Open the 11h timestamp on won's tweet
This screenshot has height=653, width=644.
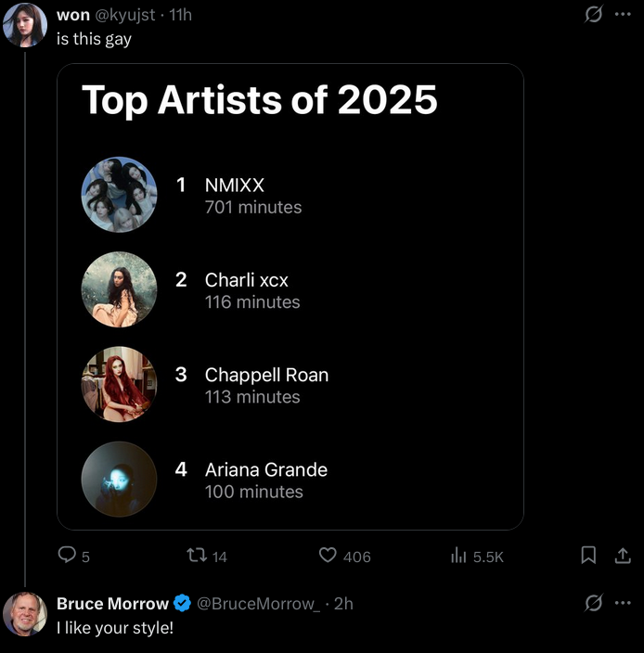(181, 16)
